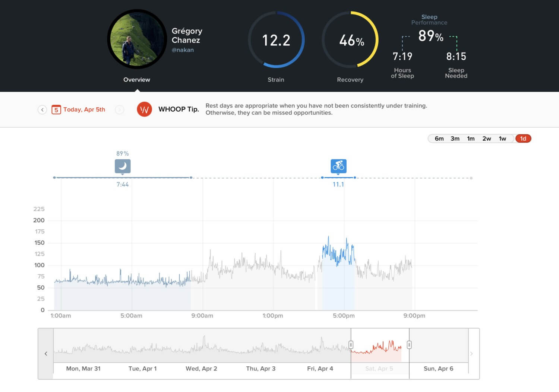Viewport: 559px width, 392px height.
Task: Select the 6m time range
Action: [439, 138]
